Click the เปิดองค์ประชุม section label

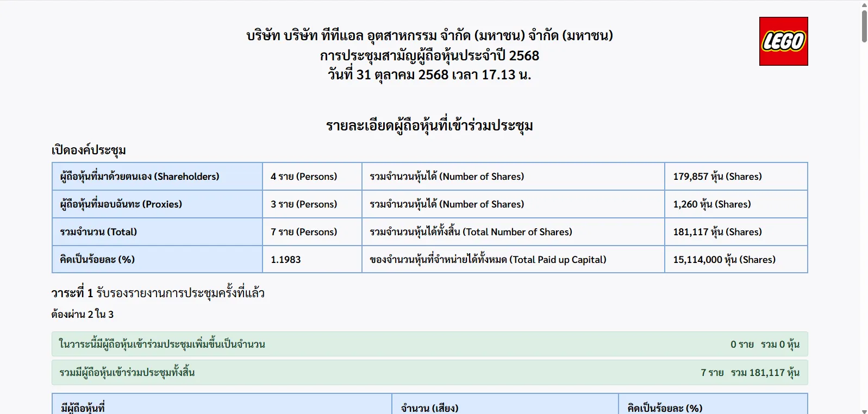pyautogui.click(x=89, y=150)
